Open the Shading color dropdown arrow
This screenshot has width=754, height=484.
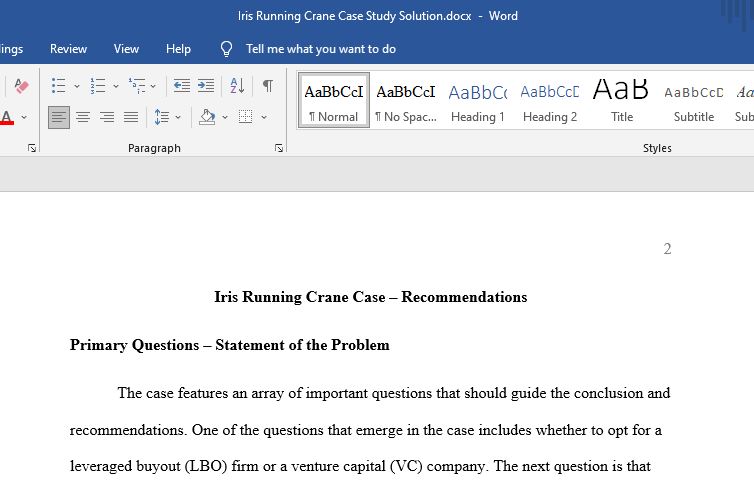pyautogui.click(x=225, y=117)
